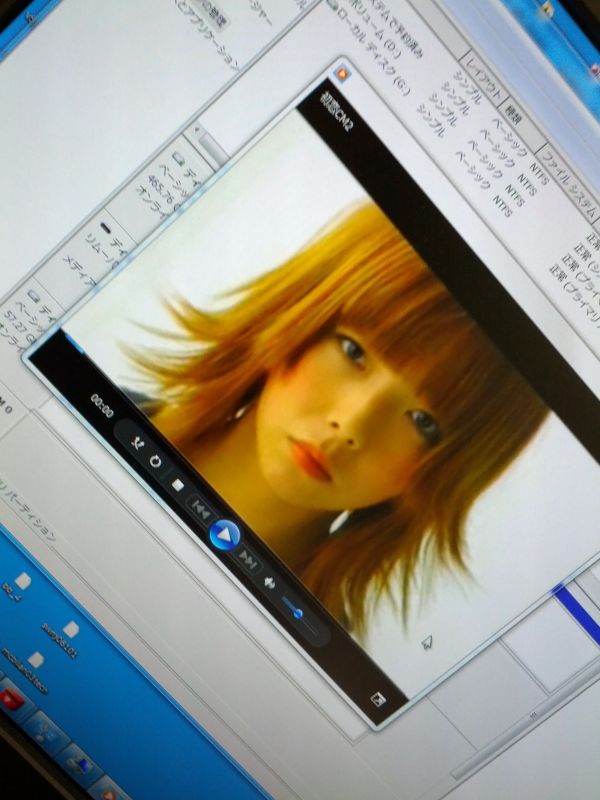Start playback with the blue play button
The height and width of the screenshot is (800, 600).
(224, 535)
